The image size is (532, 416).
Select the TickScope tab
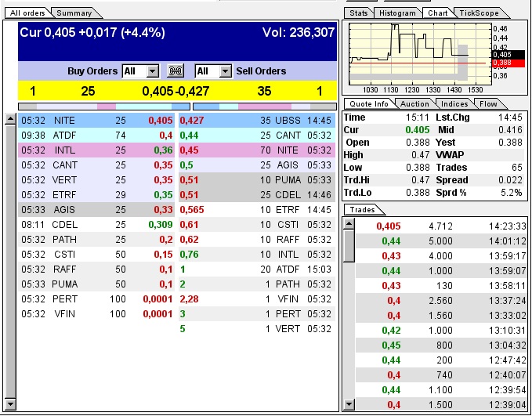[478, 13]
